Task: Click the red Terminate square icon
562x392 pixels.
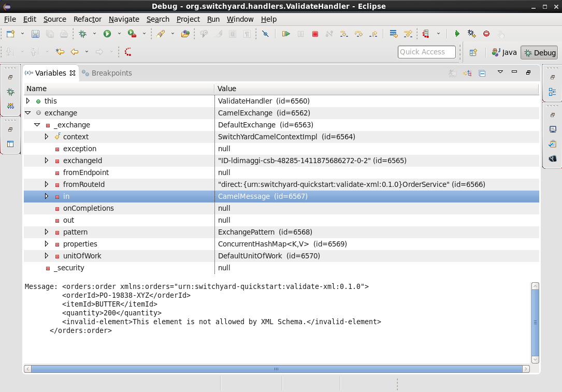Action: pyautogui.click(x=315, y=34)
